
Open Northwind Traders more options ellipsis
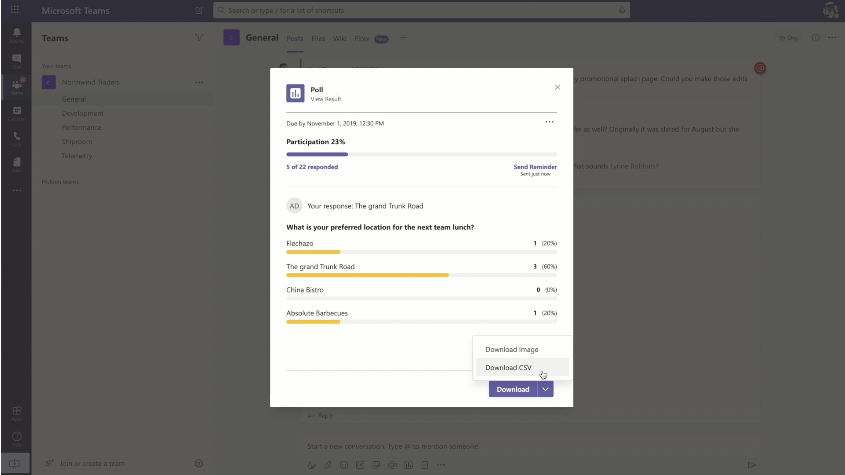click(x=199, y=82)
